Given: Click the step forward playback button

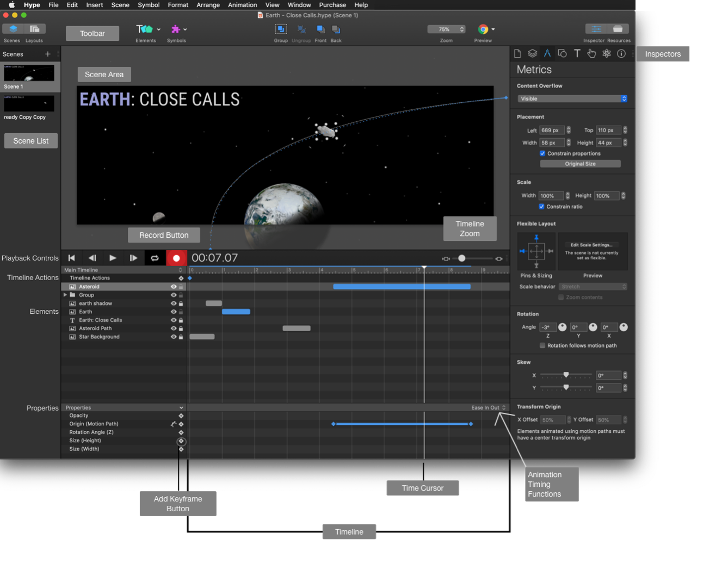Looking at the screenshot, I should click(x=133, y=258).
